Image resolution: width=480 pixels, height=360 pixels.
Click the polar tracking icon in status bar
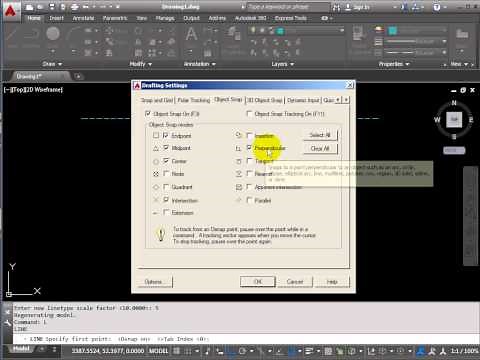pyautogui.click(x=243, y=351)
